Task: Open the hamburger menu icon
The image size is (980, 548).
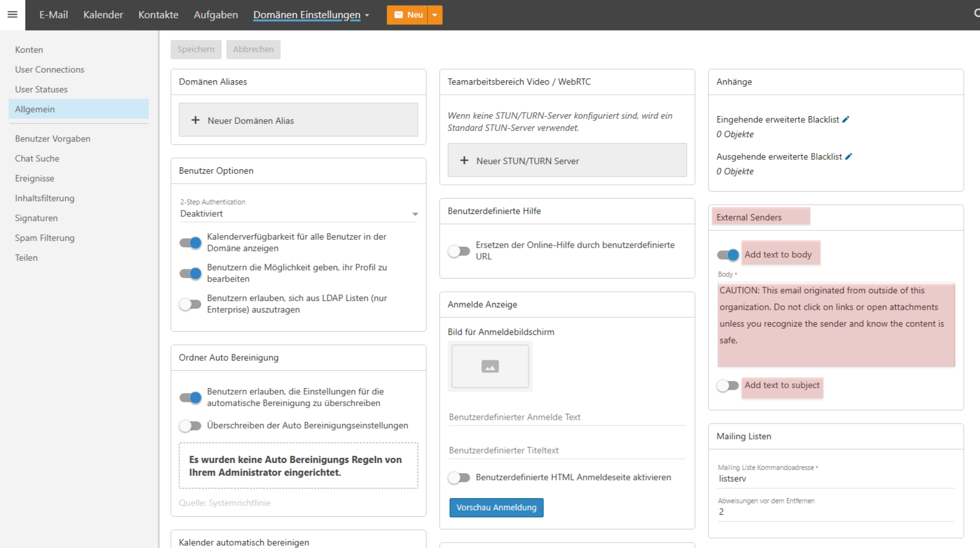Action: click(12, 15)
